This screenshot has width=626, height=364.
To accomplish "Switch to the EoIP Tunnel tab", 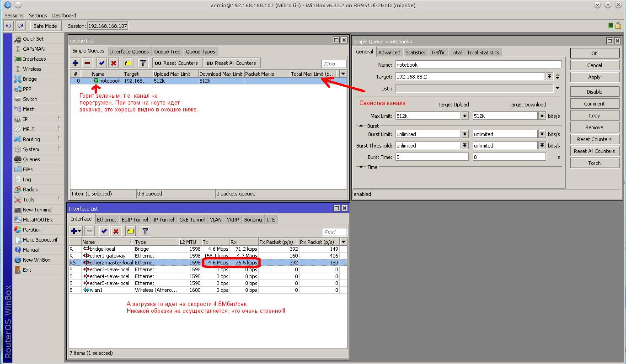I will click(134, 220).
